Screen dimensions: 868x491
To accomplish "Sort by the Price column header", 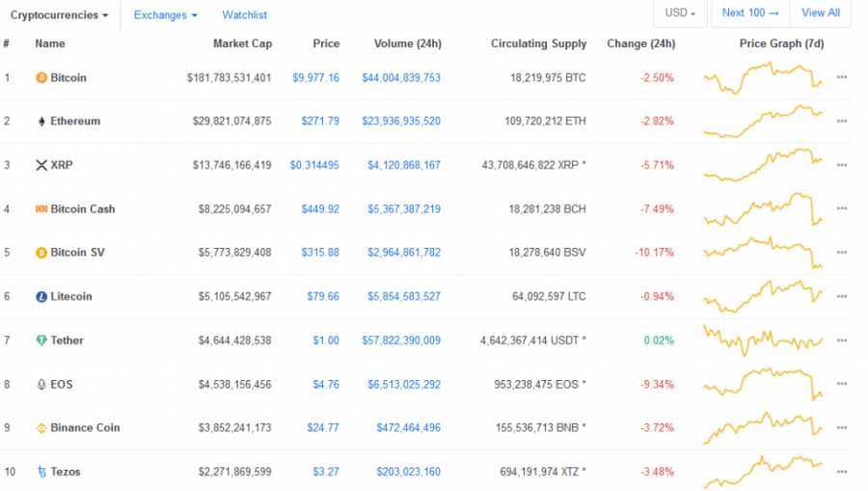I will point(326,43).
